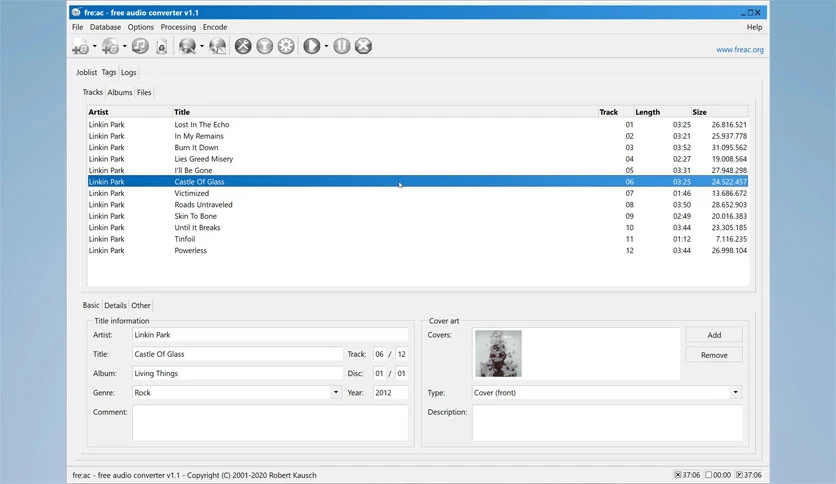Image resolution: width=836 pixels, height=484 pixels.
Task: Open the File menu
Action: [77, 27]
